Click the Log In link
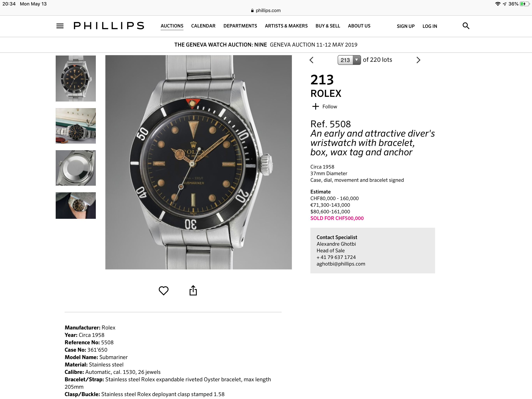The height and width of the screenshot is (399, 532). point(430,26)
